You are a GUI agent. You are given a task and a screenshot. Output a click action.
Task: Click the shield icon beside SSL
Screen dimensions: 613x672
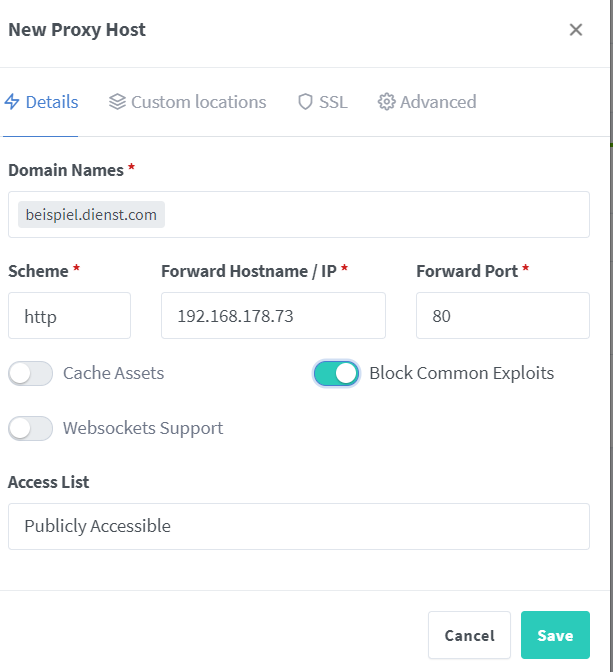305,102
